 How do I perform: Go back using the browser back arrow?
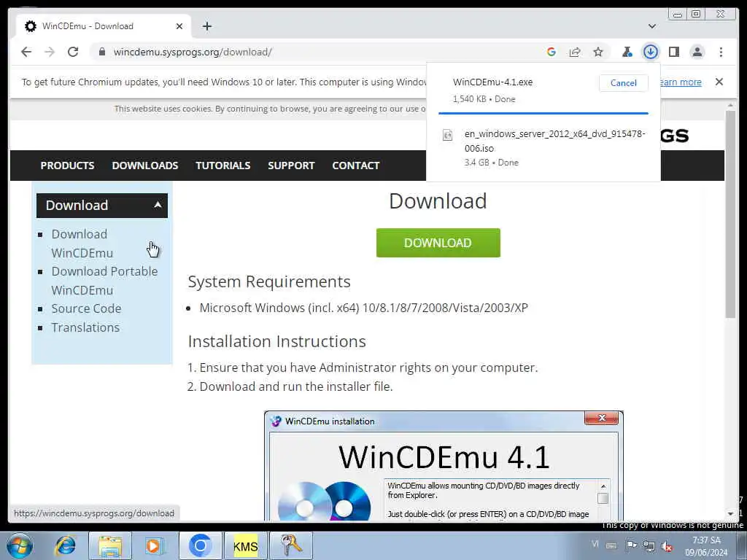pos(26,52)
